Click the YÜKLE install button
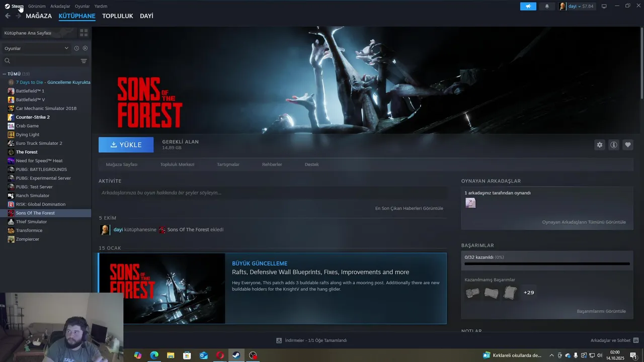The height and width of the screenshot is (362, 644). 126,145
